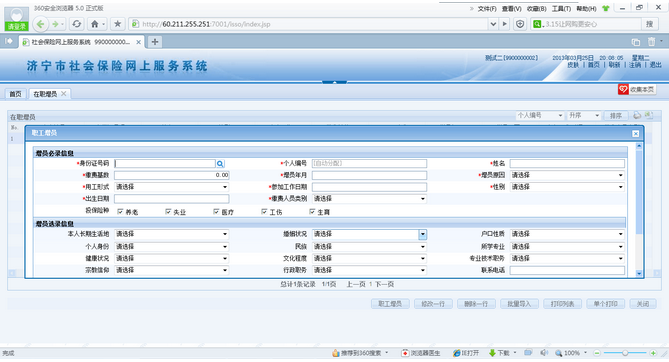Open the 查看(V) browser menu
Screen dimensions: 669x362
[x=512, y=9]
